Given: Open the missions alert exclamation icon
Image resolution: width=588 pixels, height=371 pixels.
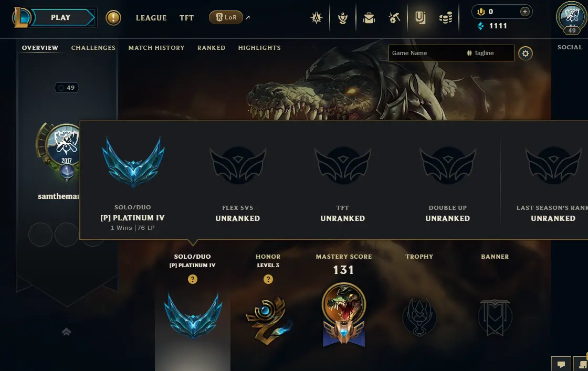Looking at the screenshot, I should coord(113,18).
